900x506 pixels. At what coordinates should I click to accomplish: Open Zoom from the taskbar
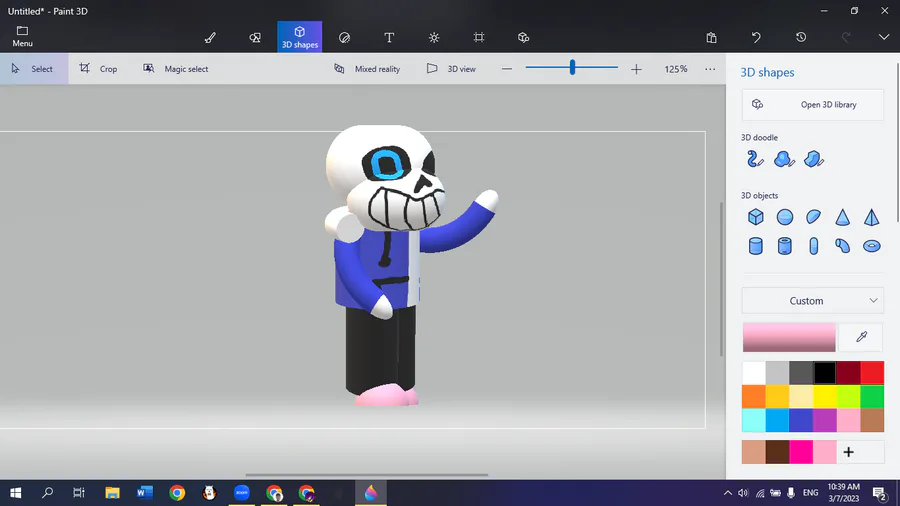242,492
